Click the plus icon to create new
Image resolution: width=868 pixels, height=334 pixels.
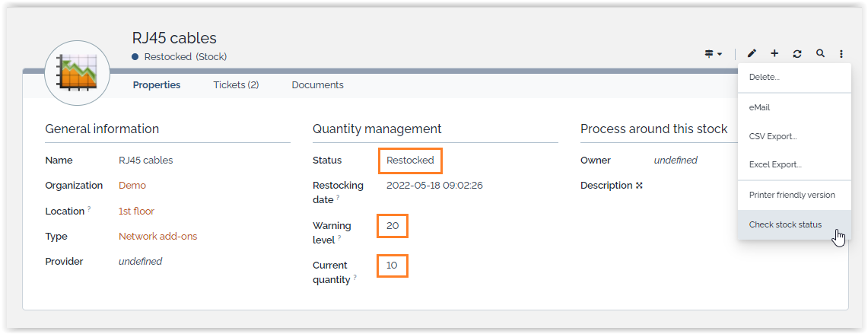pos(774,53)
